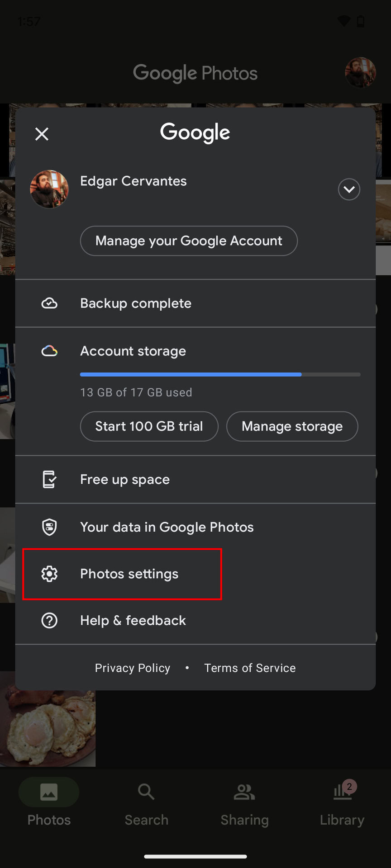
Task: Tap the Help & feedback question icon
Action: coord(49,620)
